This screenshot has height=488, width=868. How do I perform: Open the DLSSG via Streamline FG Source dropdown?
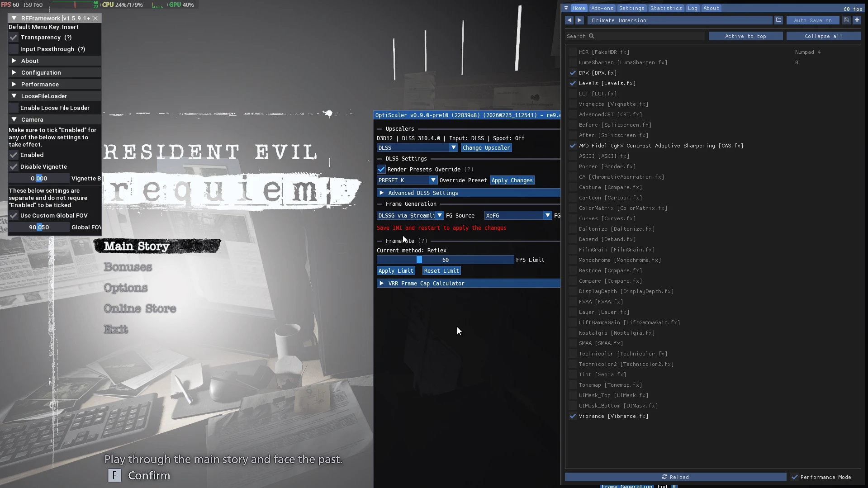(x=410, y=216)
